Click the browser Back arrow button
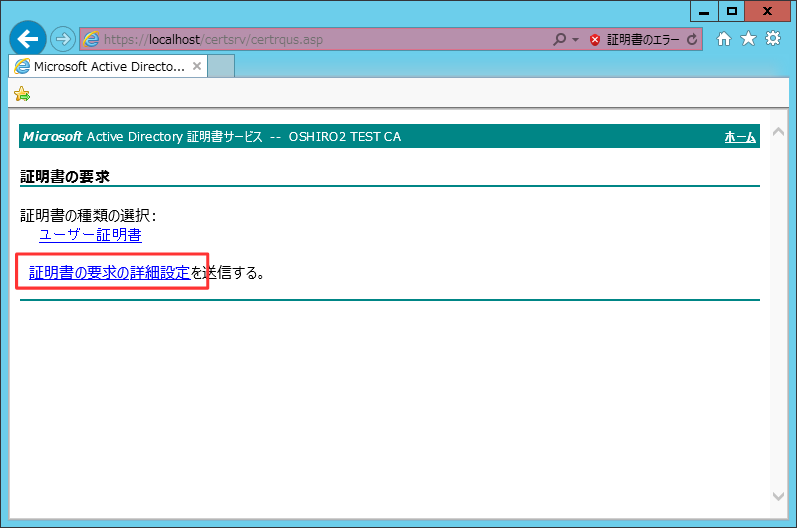Screen dimensions: 797x528 [x=27, y=39]
